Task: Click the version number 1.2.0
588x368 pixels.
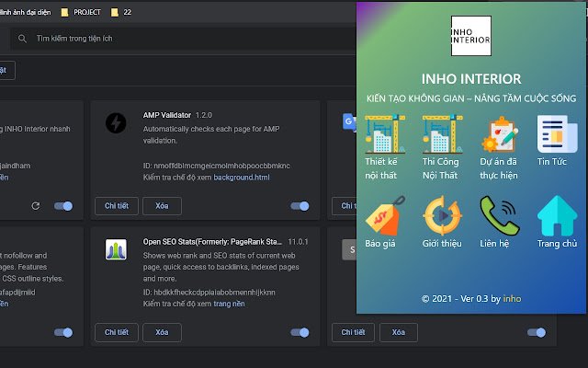Action: point(204,115)
